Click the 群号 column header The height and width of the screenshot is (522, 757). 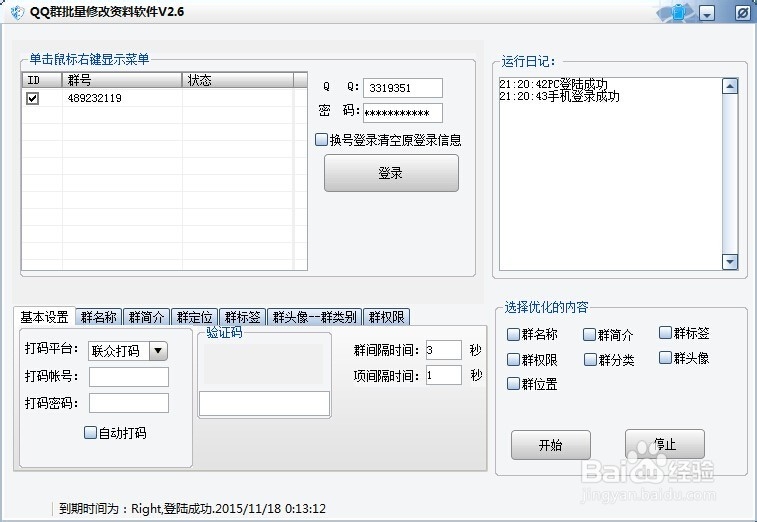point(122,80)
